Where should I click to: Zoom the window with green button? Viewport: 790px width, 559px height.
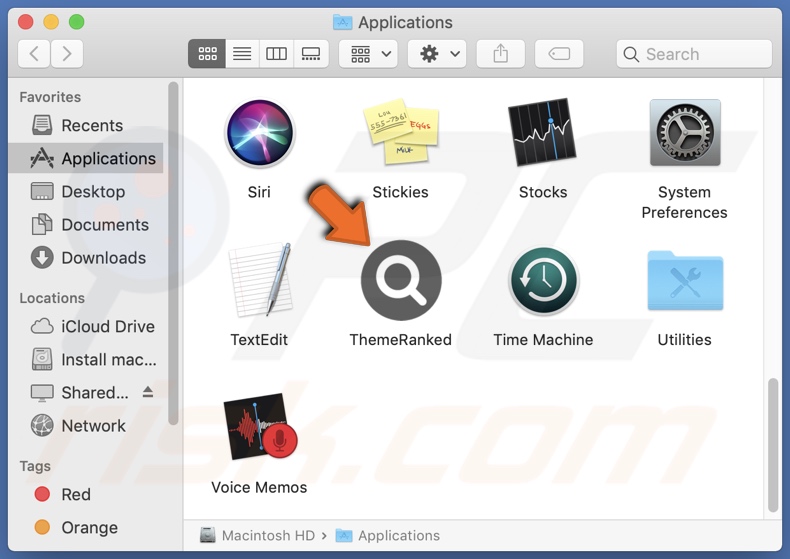click(77, 22)
